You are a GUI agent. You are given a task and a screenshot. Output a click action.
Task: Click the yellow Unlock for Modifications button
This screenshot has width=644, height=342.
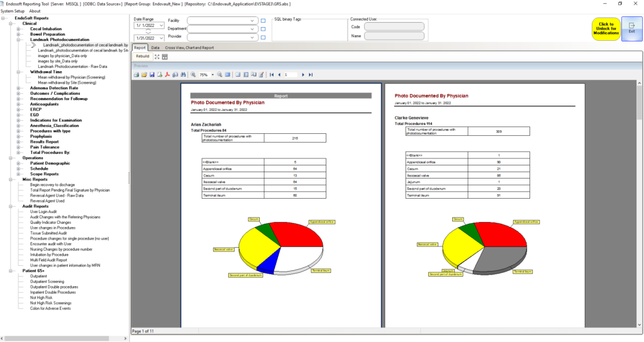[x=606, y=29]
